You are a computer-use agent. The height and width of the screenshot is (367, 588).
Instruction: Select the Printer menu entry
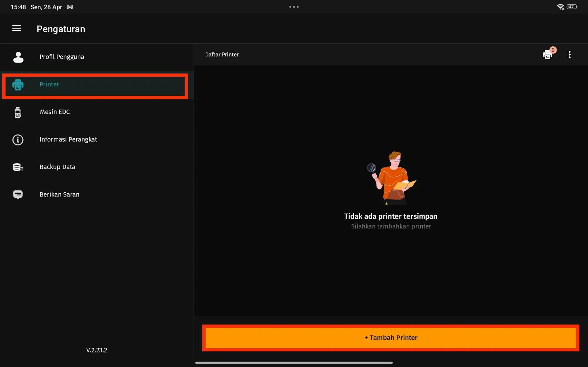(49, 84)
